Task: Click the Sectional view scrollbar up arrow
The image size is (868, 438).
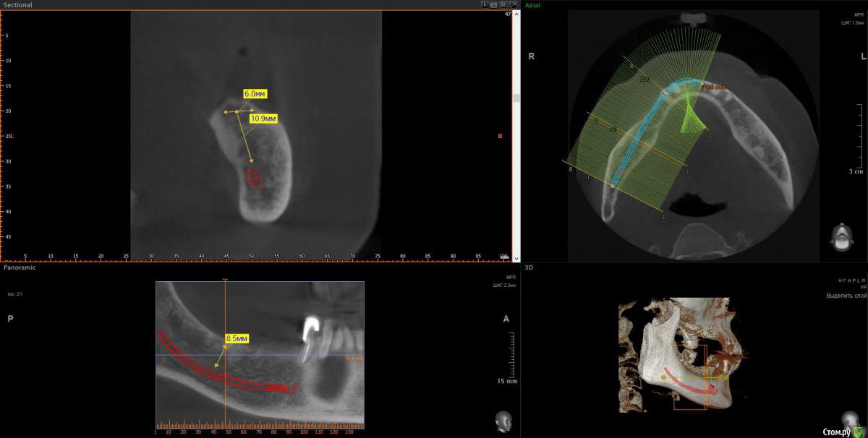Action: pos(516,14)
